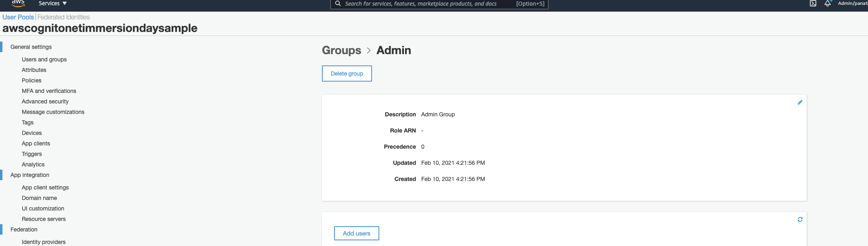Open the CloudShell terminal icon
Viewport: 868px width, 246px height.
(x=813, y=3)
